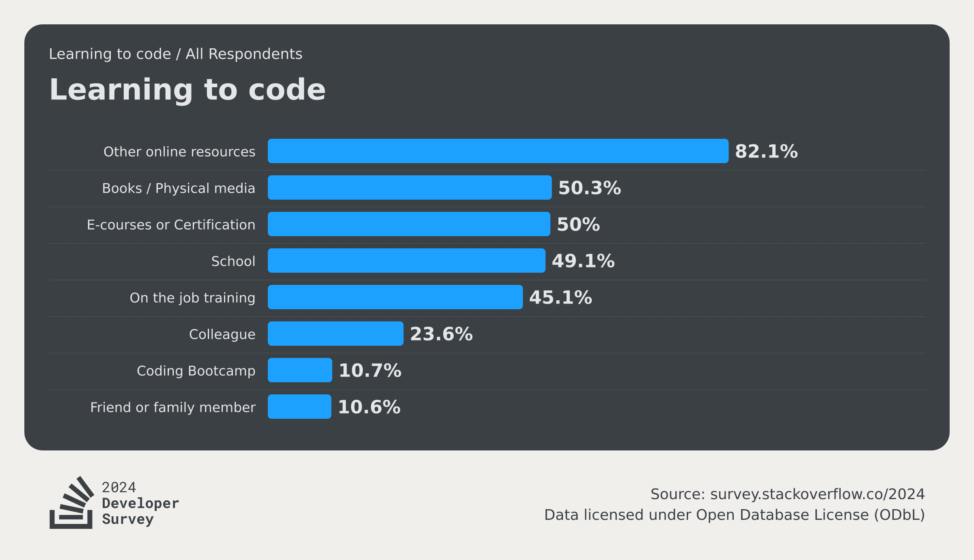Click the 82.1% value label
This screenshot has width=974, height=560.
click(766, 151)
